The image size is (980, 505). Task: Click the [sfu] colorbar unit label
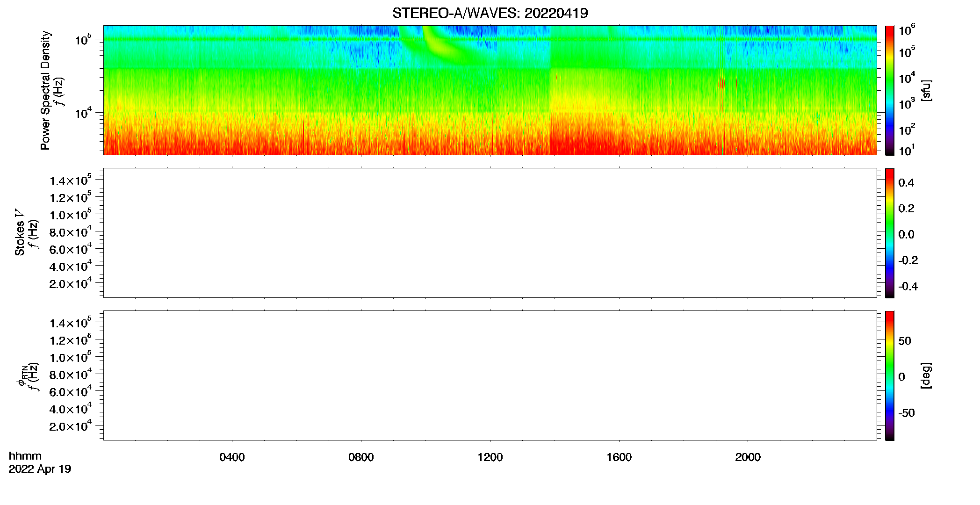tap(926, 90)
